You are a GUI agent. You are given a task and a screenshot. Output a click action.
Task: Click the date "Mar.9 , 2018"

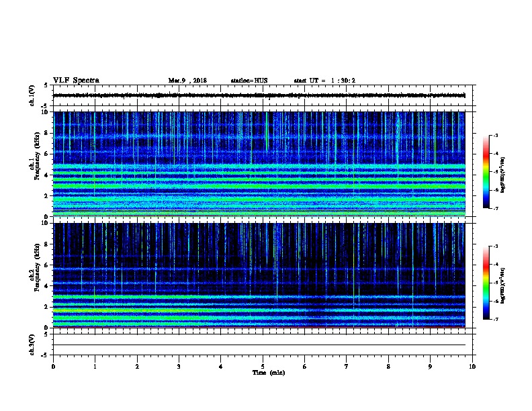click(x=187, y=81)
